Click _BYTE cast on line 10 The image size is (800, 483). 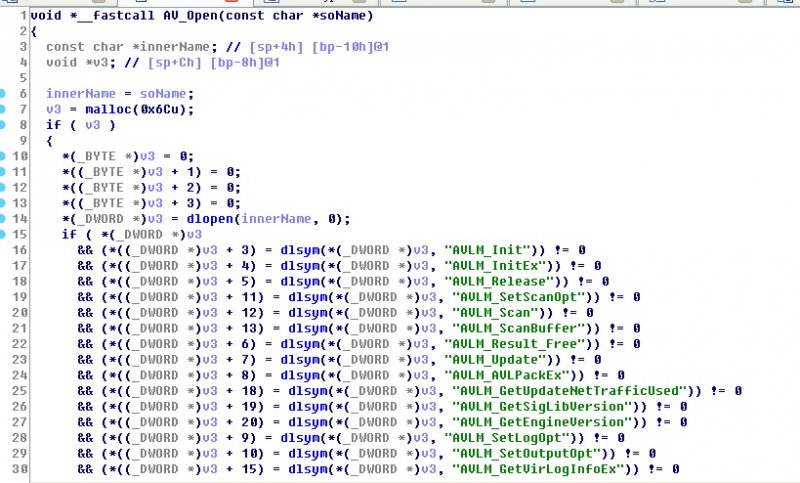(x=96, y=157)
